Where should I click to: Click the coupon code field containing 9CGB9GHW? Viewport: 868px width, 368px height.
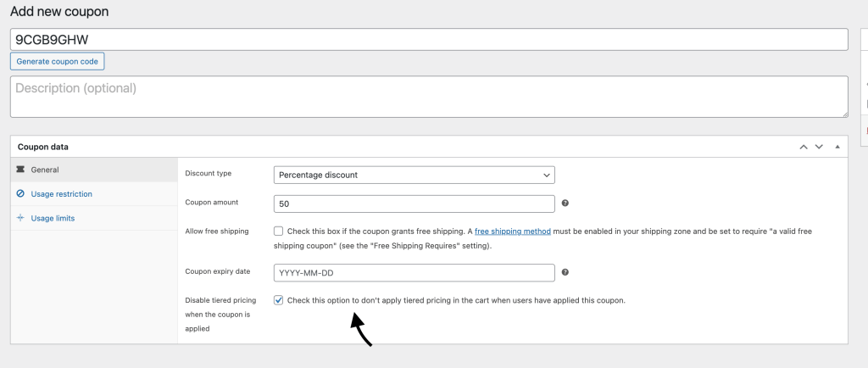429,40
